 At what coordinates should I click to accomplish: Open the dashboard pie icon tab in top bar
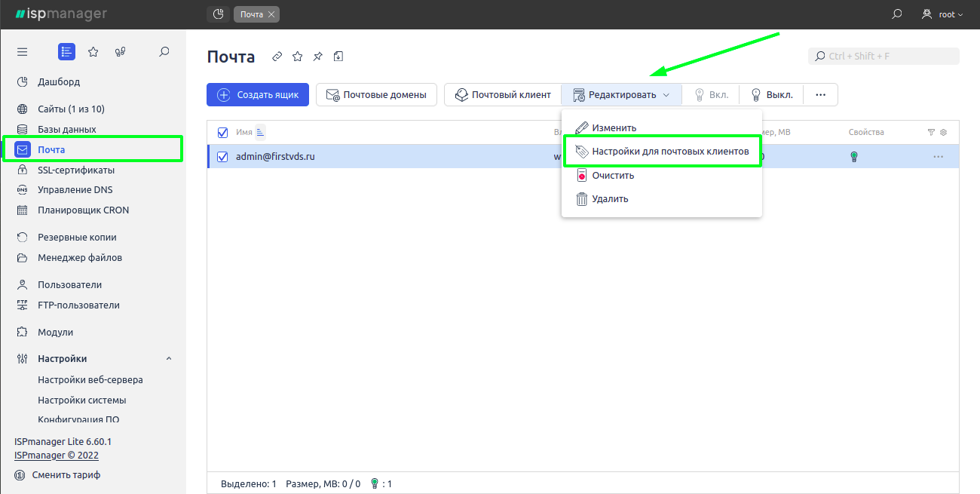pyautogui.click(x=218, y=14)
